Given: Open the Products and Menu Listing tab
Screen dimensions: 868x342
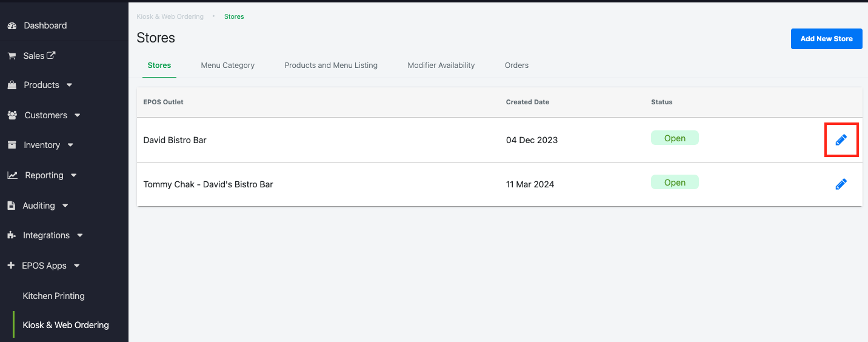Looking at the screenshot, I should [331, 65].
